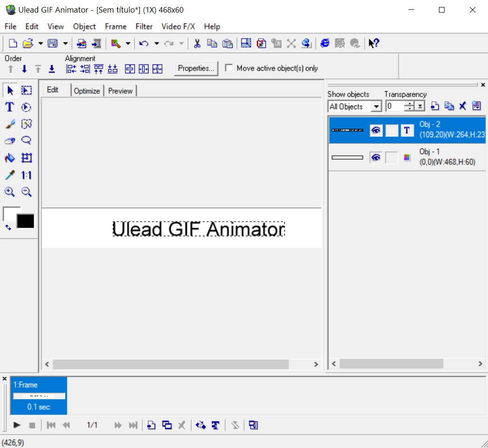
Task: Select the Fill bucket tool
Action: click(10, 158)
